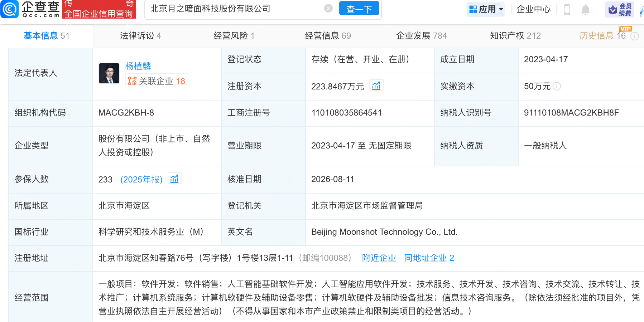The width and height of the screenshot is (644, 322).
Task: Click the paid-in capital info icon
Action: (x=557, y=86)
